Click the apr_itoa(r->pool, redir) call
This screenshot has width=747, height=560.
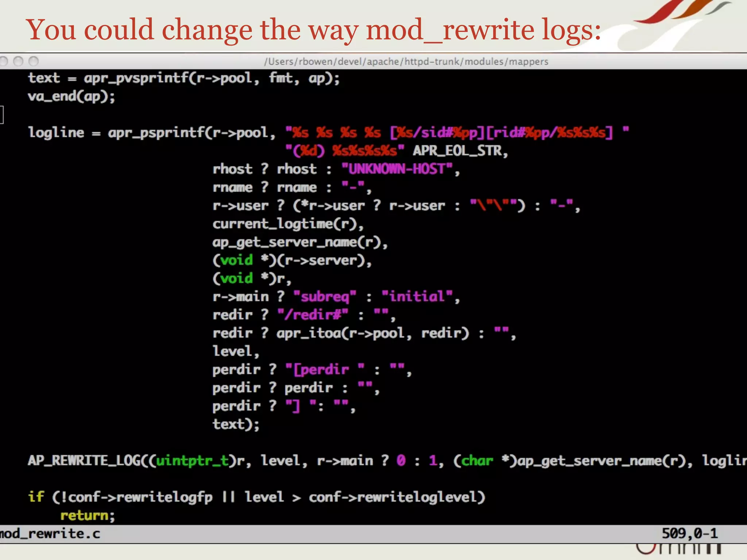tap(373, 333)
